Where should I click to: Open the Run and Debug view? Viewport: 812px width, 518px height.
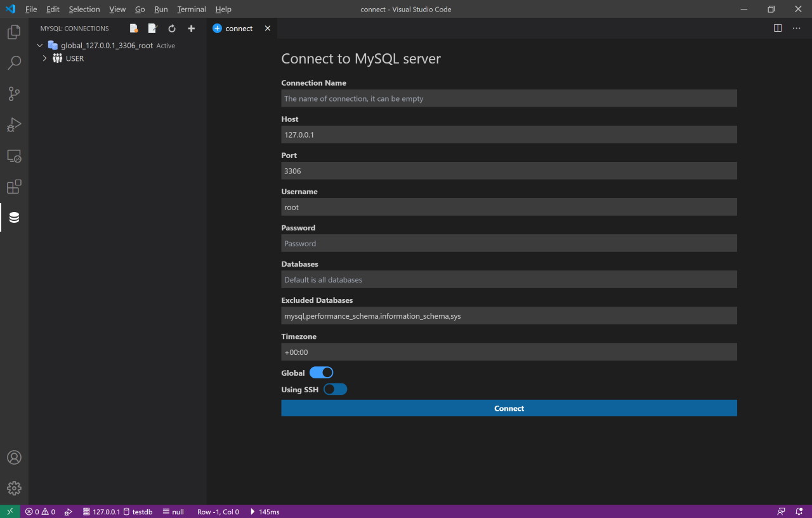point(14,125)
